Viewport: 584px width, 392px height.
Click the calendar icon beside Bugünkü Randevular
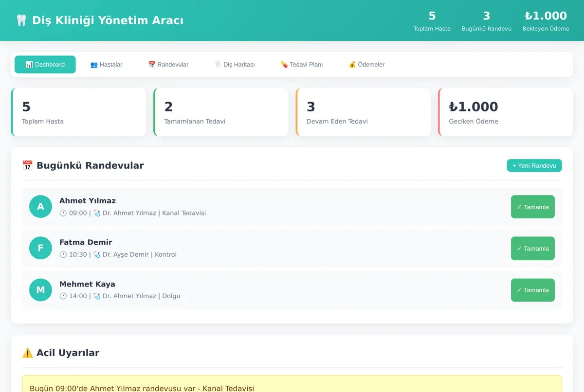click(27, 165)
